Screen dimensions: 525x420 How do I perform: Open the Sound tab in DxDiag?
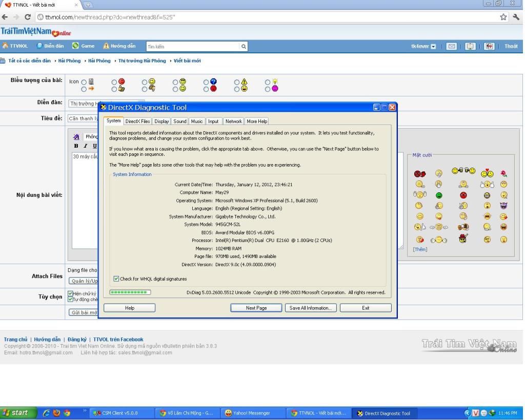(180, 121)
